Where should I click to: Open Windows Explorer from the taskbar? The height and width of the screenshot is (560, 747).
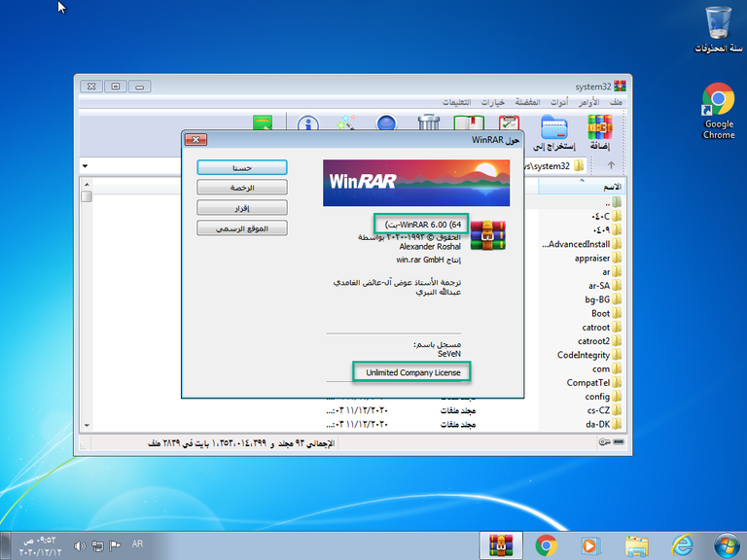pos(636,545)
